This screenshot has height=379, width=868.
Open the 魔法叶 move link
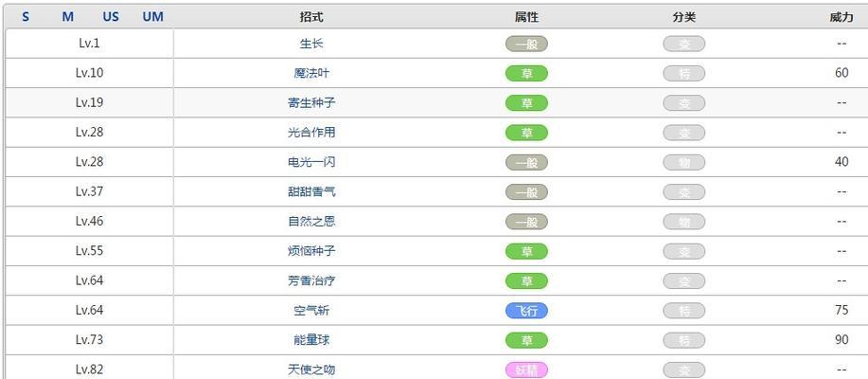point(311,73)
